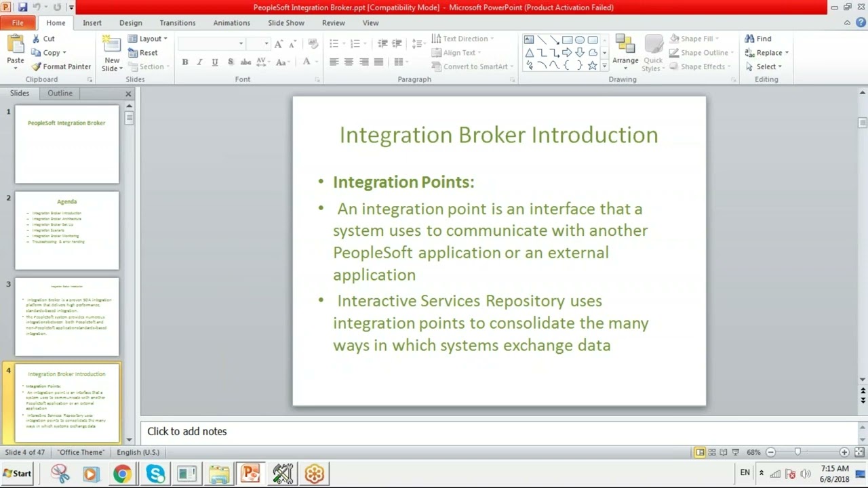Switch to Normal view in status bar
The image size is (868, 488).
coord(700,452)
